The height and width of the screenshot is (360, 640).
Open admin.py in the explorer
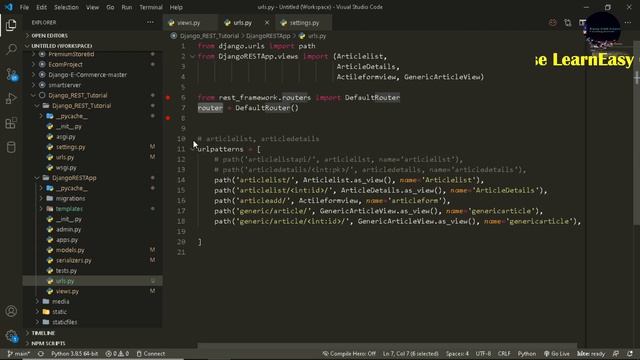(69, 229)
